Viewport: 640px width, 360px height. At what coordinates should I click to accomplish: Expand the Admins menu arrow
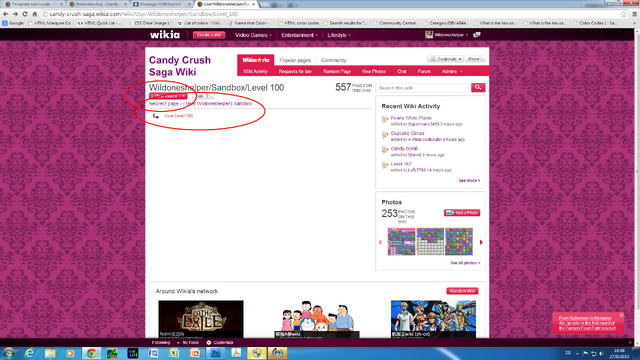pyautogui.click(x=461, y=71)
